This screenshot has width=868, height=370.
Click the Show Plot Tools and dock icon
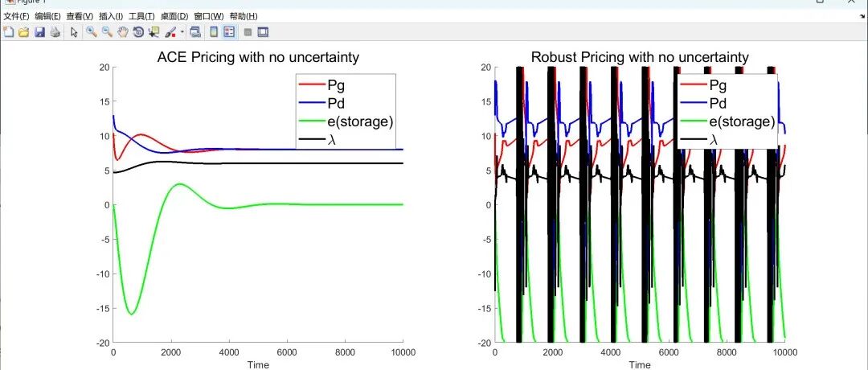point(263,32)
